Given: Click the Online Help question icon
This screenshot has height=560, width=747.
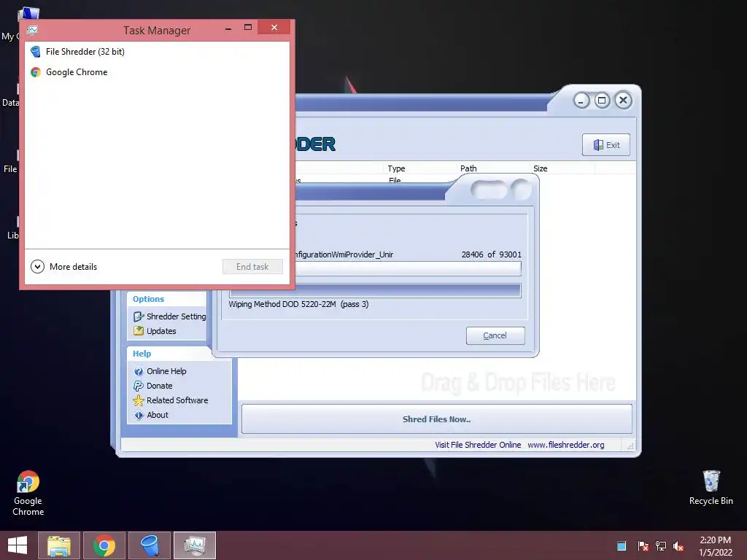Looking at the screenshot, I should tap(139, 371).
